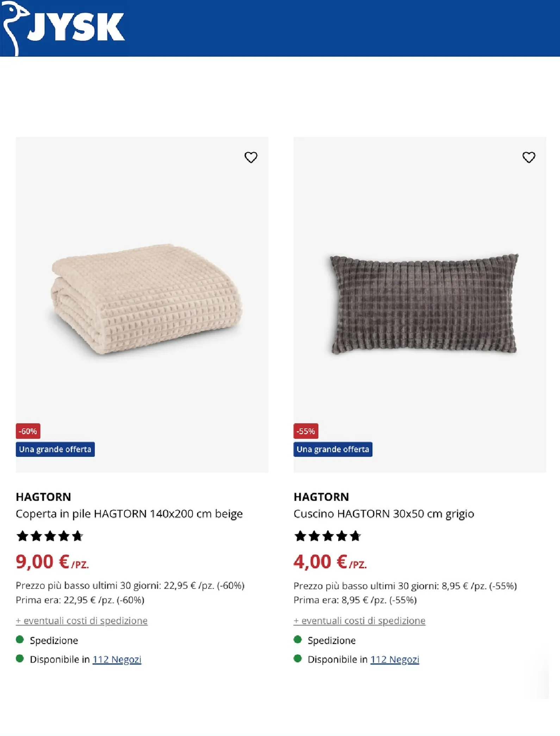
Task: Open 'Coperta in pile HAGTORN 140x200 cm beige'
Action: click(x=129, y=514)
